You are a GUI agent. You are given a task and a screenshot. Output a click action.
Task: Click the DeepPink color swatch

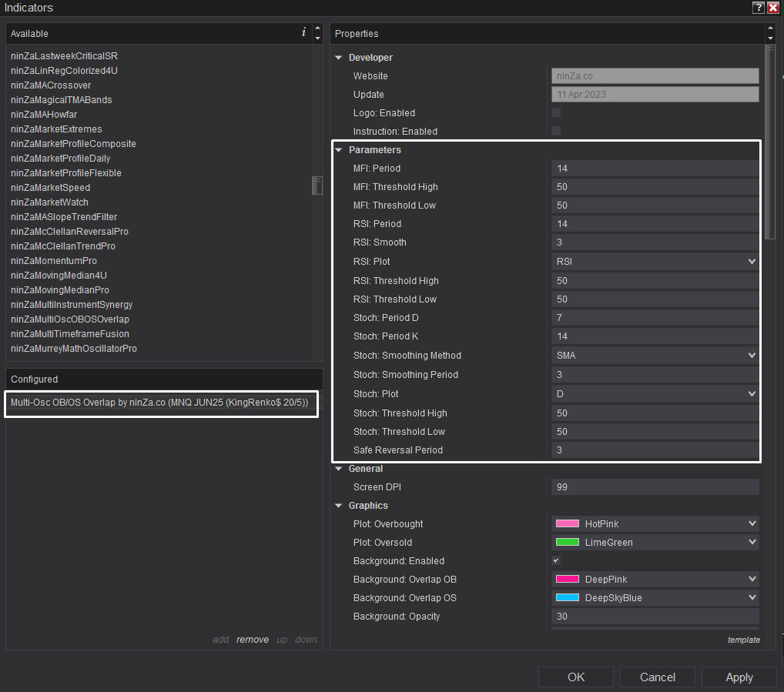tap(568, 579)
